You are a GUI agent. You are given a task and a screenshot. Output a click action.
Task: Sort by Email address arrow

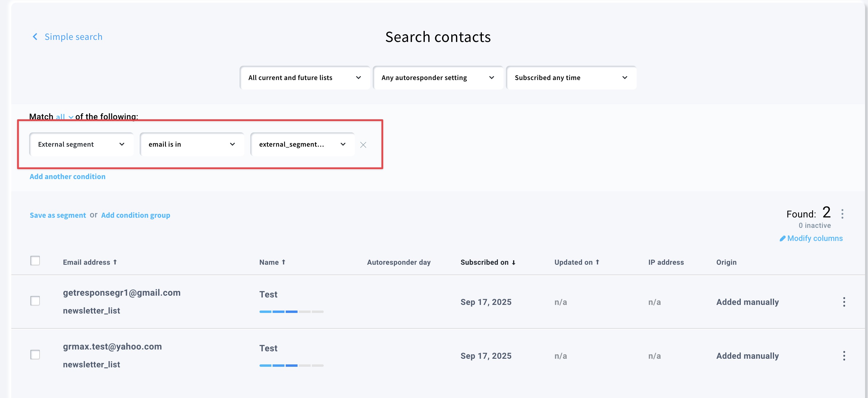point(115,262)
